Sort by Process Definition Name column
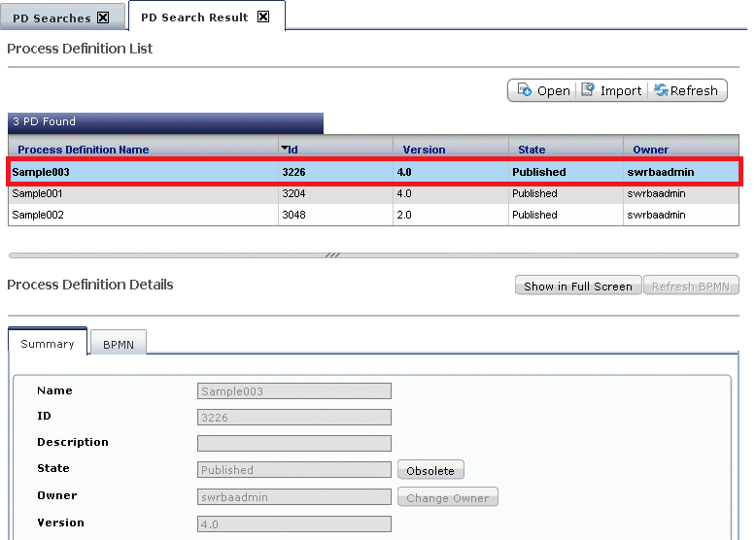This screenshot has width=756, height=540. (x=83, y=150)
